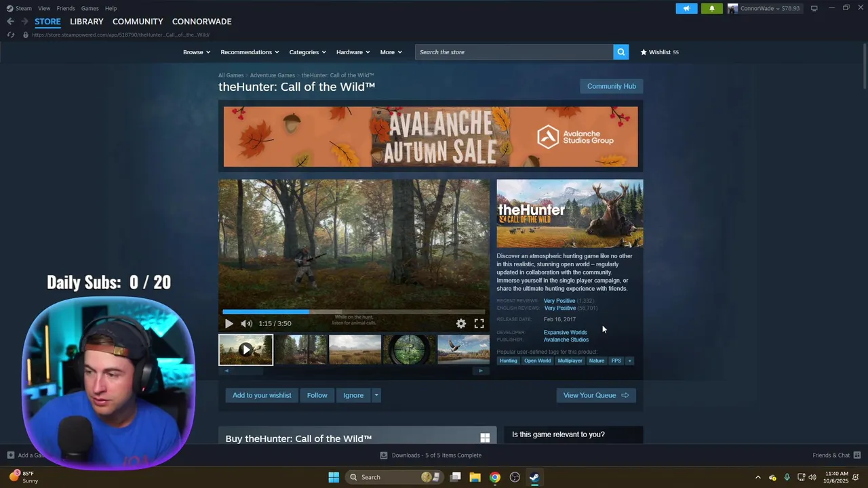This screenshot has height=488, width=868.
Task: Open the Games menu
Action: pyautogui.click(x=90, y=8)
